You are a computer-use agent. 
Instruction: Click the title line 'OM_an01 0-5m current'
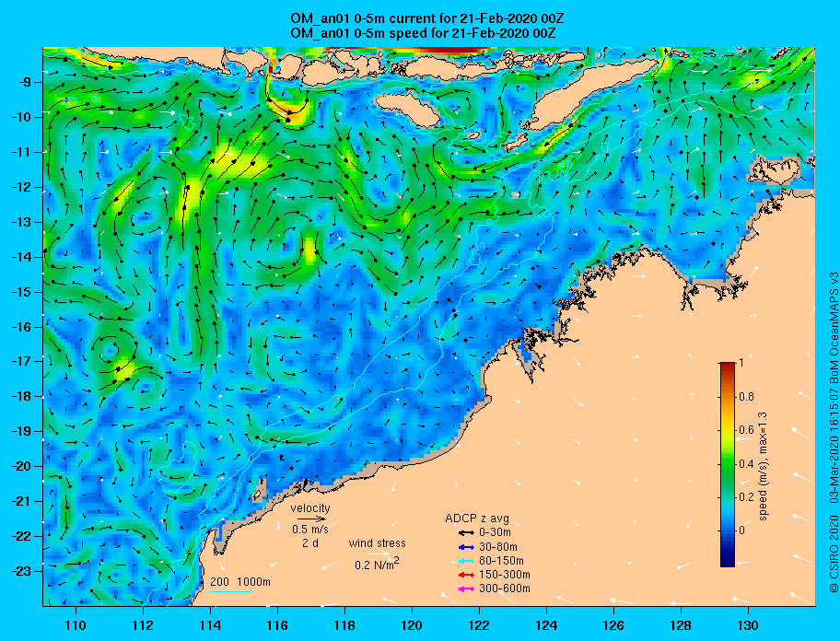click(427, 18)
